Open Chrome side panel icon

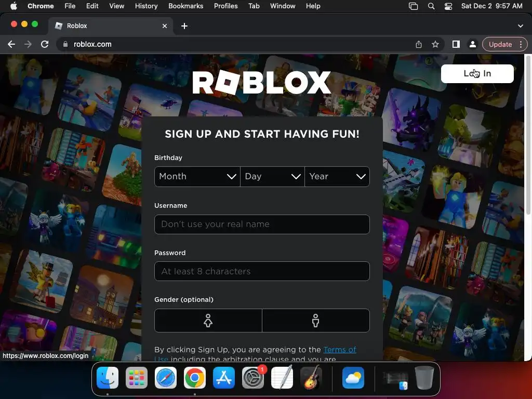(456, 45)
